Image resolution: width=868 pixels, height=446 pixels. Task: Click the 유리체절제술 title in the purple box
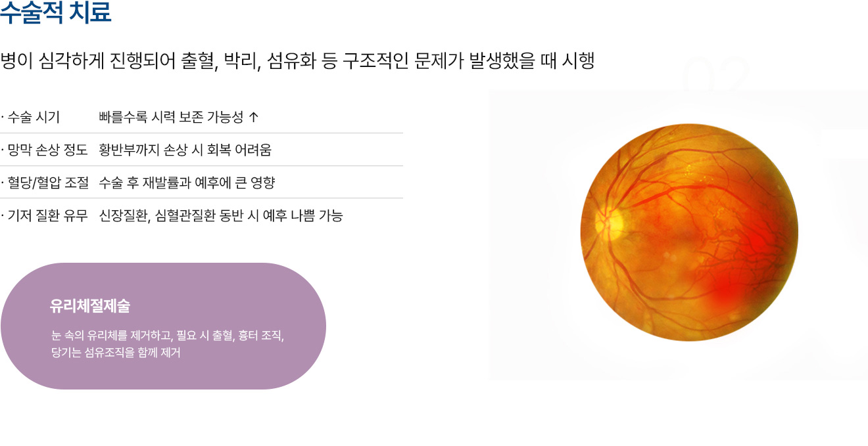click(90, 305)
